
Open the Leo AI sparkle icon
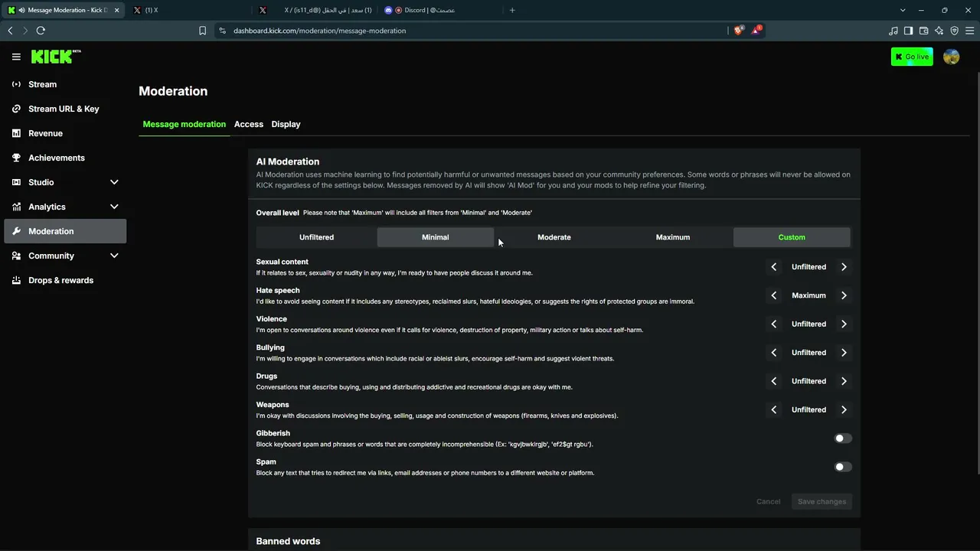[x=939, y=31]
